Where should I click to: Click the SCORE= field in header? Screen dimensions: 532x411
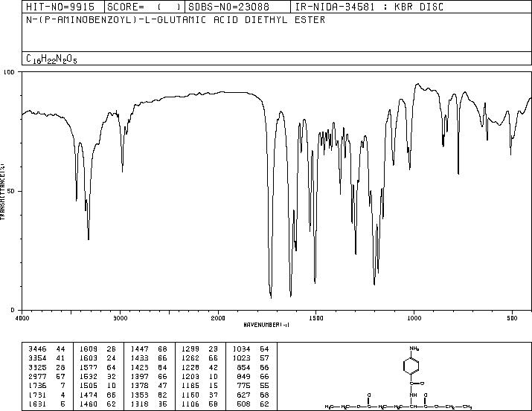coord(144,7)
